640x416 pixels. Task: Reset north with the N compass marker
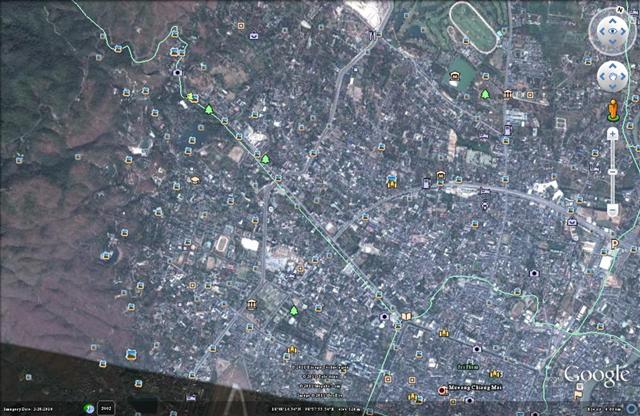click(x=620, y=9)
